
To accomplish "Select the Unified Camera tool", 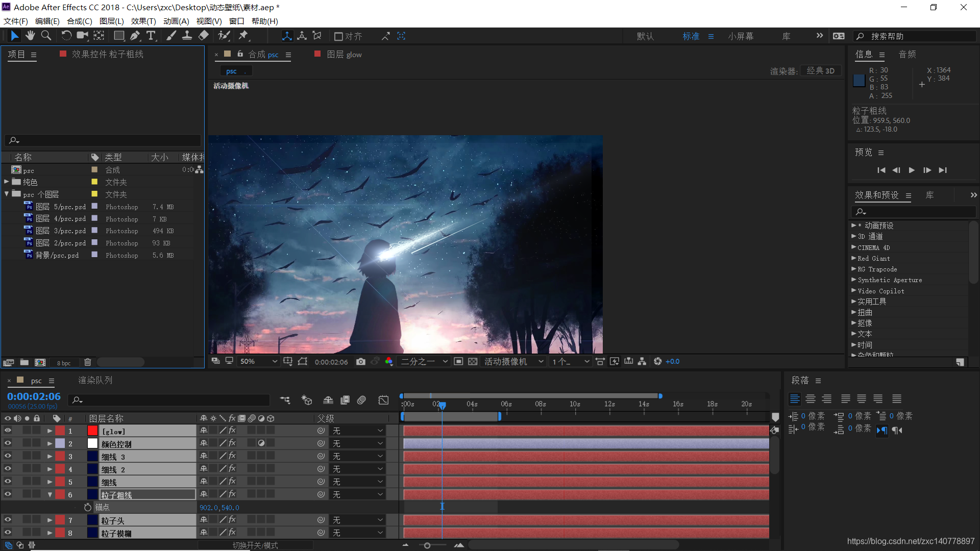I will [x=82, y=36].
